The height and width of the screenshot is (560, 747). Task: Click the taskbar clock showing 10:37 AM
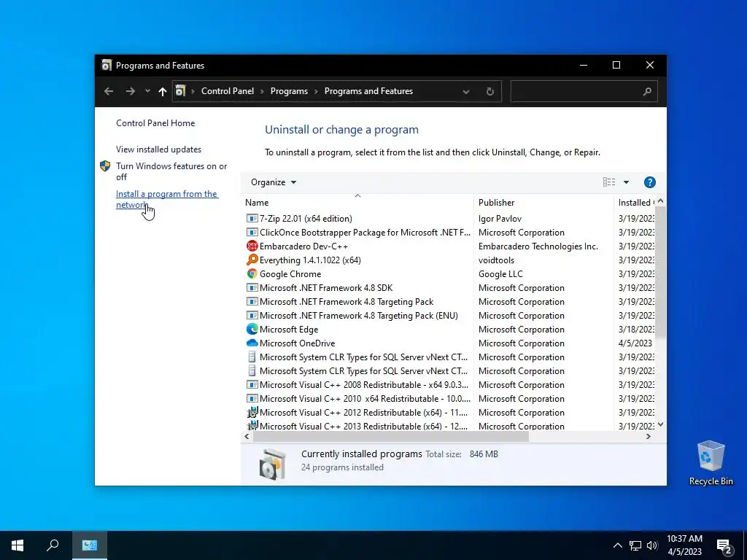pyautogui.click(x=684, y=545)
